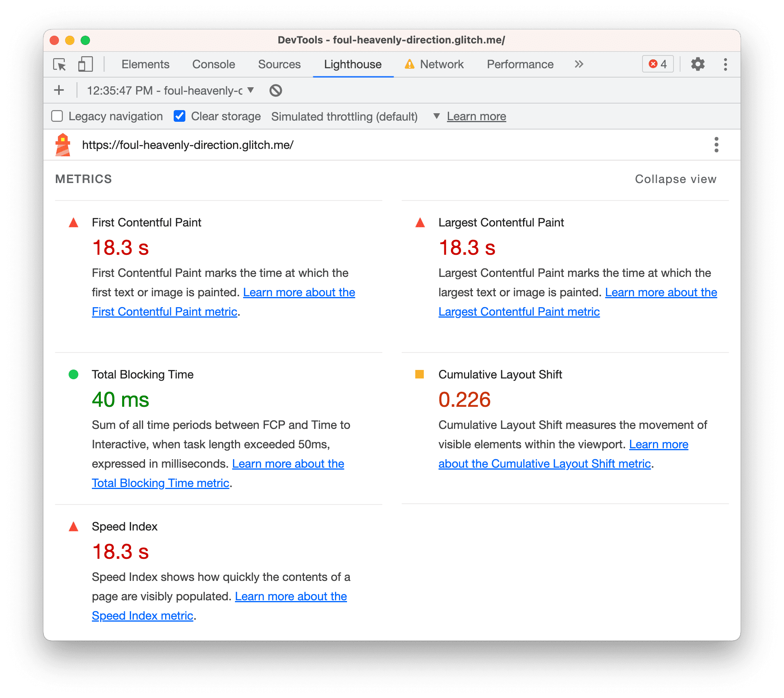Image resolution: width=784 pixels, height=698 pixels.
Task: Click Learn more about Lighthouse link
Action: click(477, 116)
